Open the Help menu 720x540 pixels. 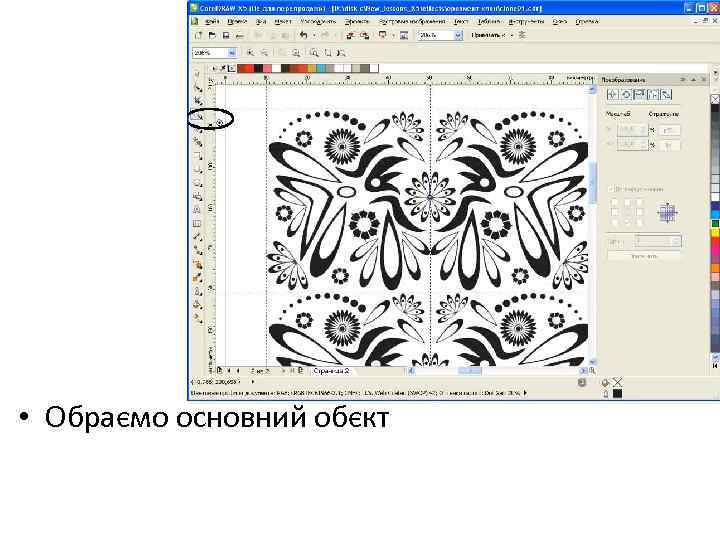(x=587, y=21)
